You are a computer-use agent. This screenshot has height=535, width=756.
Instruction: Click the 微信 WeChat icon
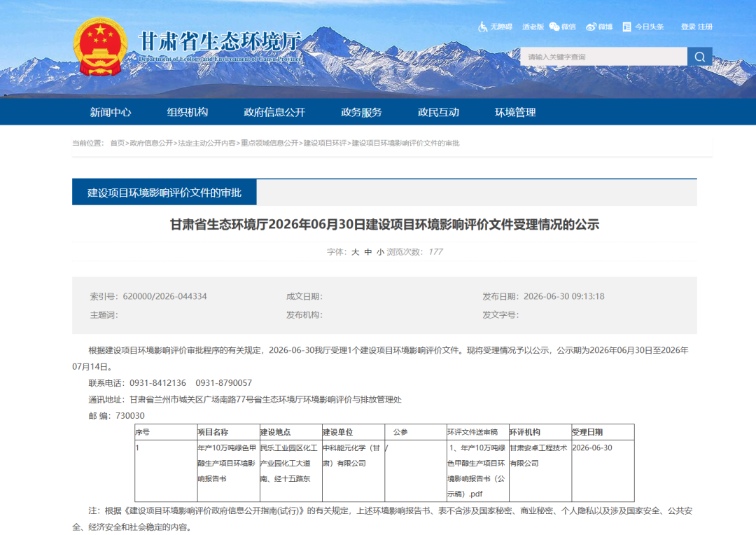click(554, 27)
